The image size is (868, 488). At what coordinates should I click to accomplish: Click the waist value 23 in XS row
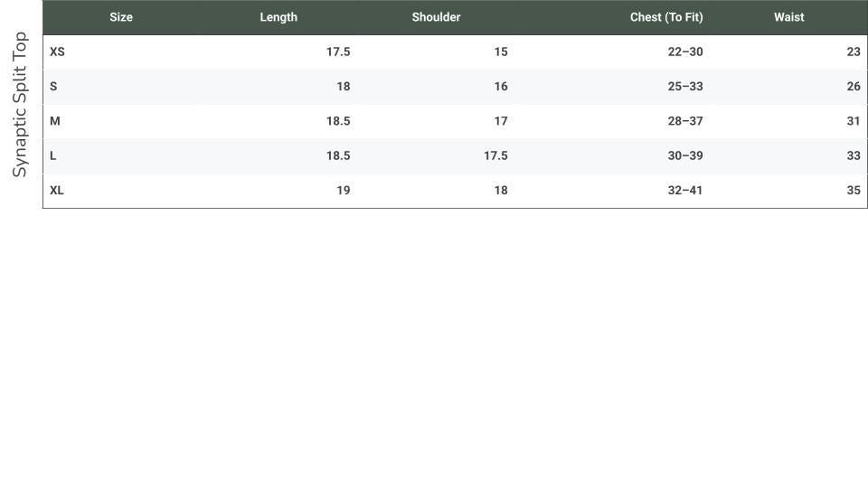click(x=853, y=52)
